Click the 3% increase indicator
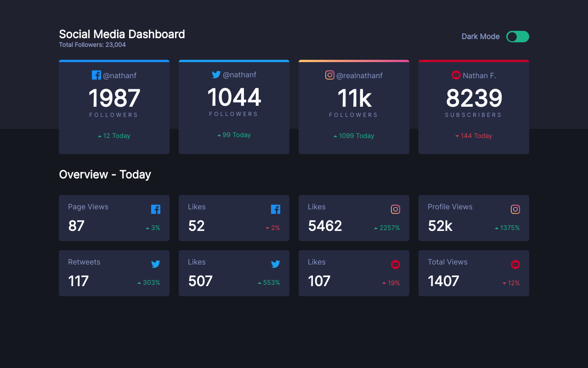The width and height of the screenshot is (588, 368). coord(153,228)
